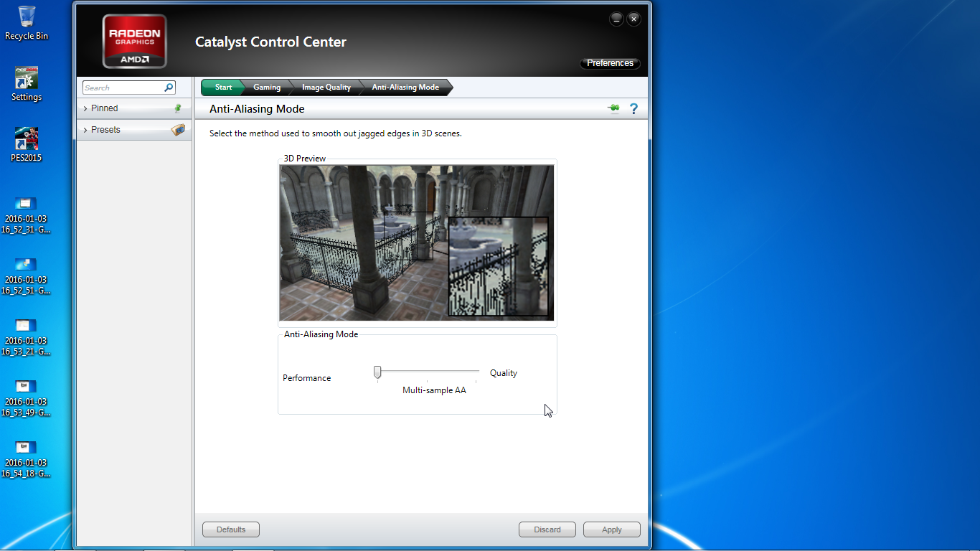Select the 2016-01-03 16_53_49 desktop file
The width and height of the screenshot is (980, 551).
pos(27,399)
